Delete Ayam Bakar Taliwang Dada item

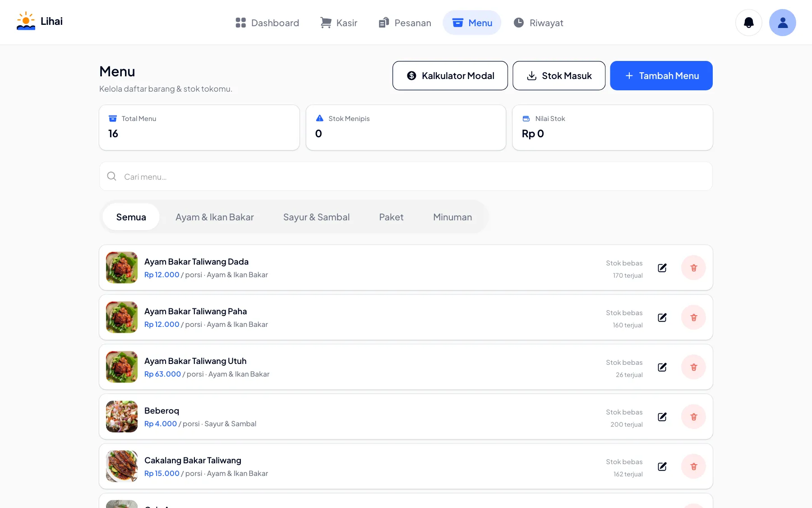tap(693, 268)
